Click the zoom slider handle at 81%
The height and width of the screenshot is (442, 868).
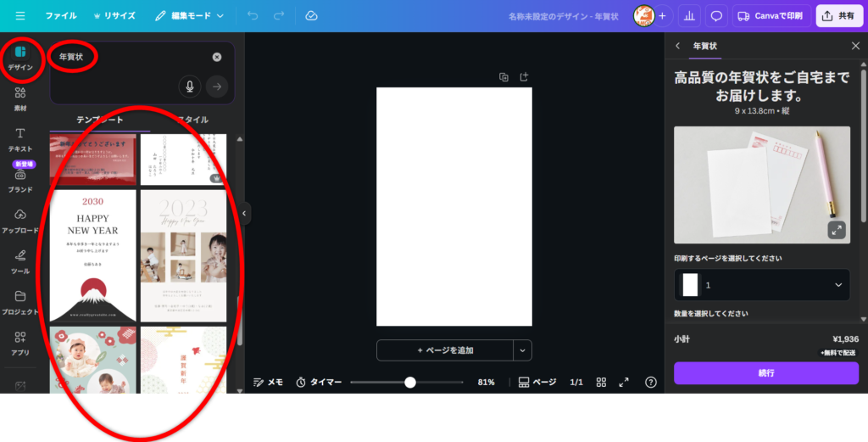pos(410,383)
